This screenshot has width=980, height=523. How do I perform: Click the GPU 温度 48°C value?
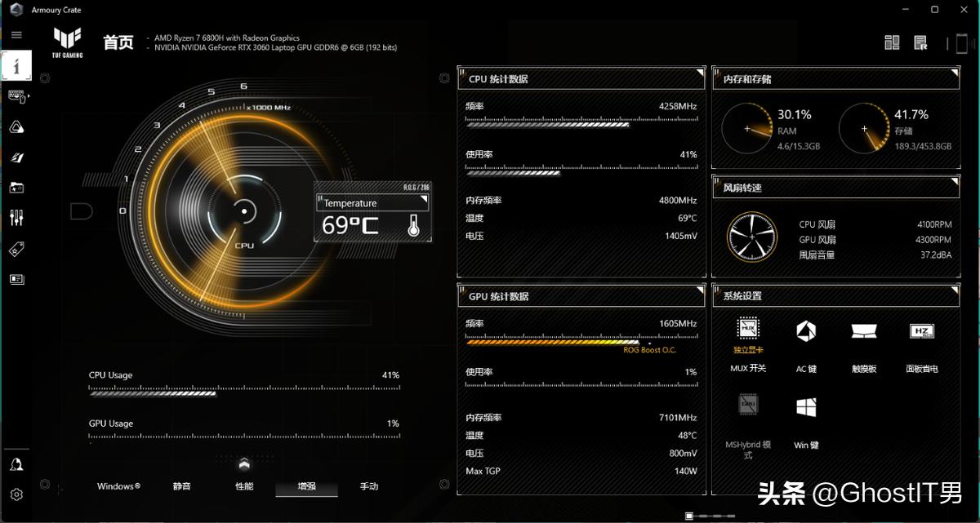tap(687, 436)
